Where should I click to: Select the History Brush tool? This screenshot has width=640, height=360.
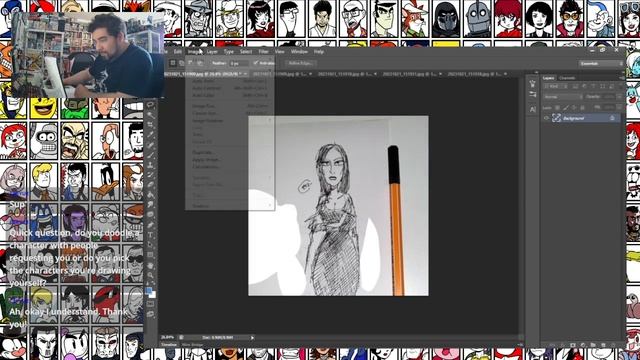point(150,175)
